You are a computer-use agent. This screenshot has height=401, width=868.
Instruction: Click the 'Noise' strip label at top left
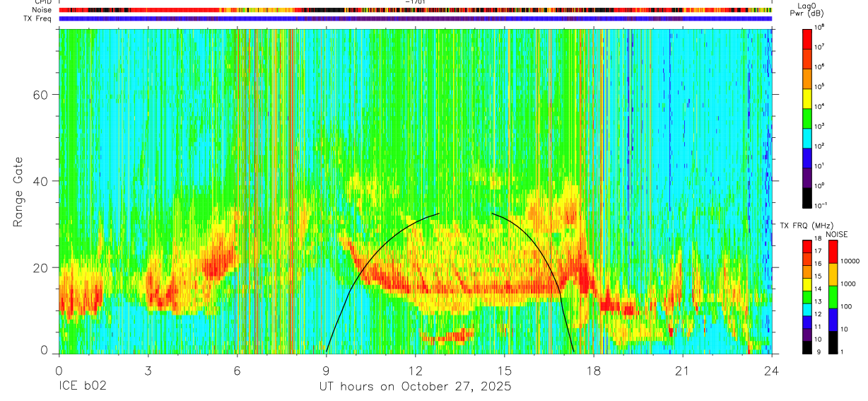41,10
